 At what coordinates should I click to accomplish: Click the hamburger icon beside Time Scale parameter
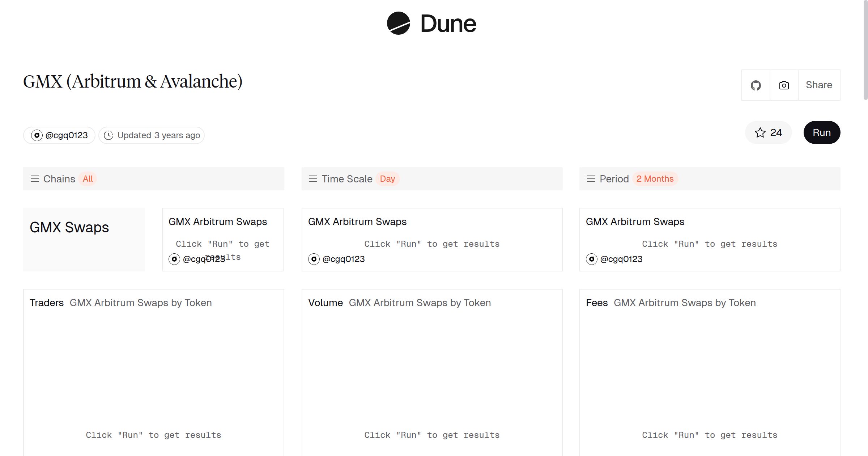click(313, 178)
